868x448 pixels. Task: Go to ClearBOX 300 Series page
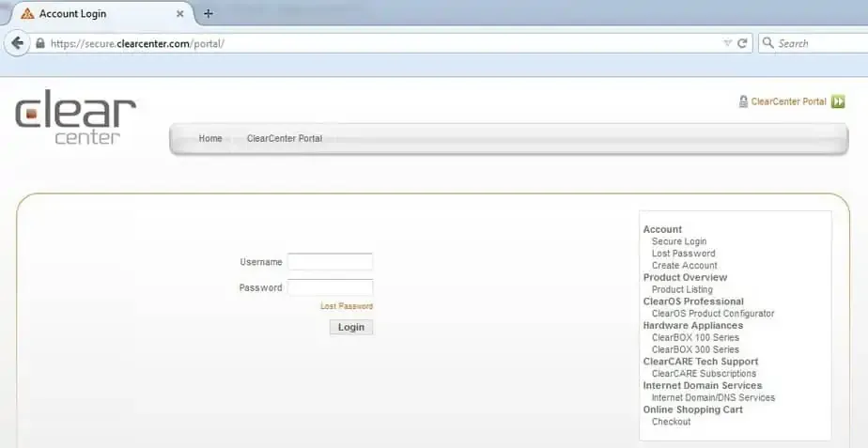(695, 349)
